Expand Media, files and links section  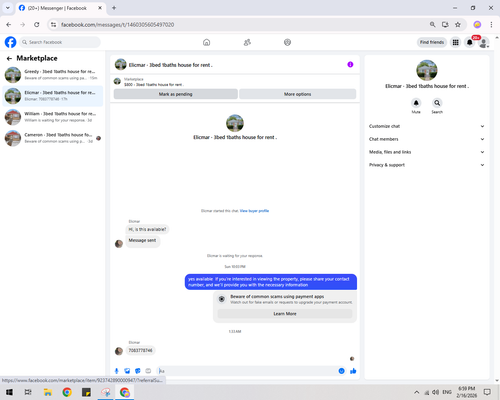(x=426, y=152)
